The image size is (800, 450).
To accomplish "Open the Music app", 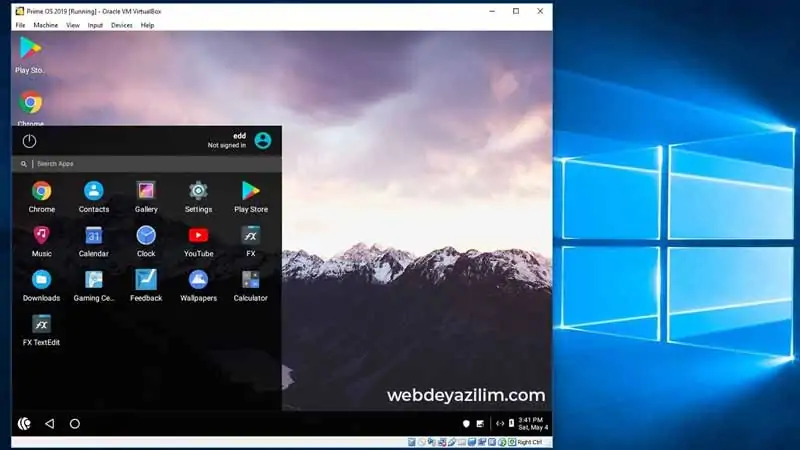I will (41, 241).
